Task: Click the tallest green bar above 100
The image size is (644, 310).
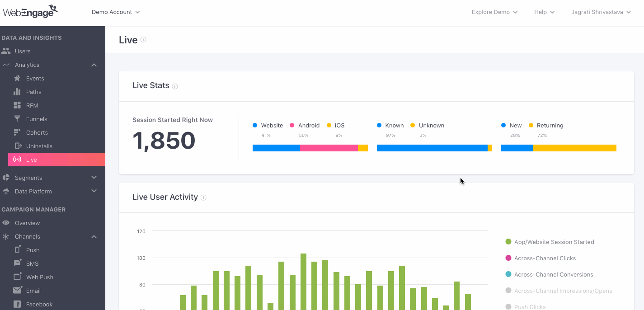Action: point(303,282)
